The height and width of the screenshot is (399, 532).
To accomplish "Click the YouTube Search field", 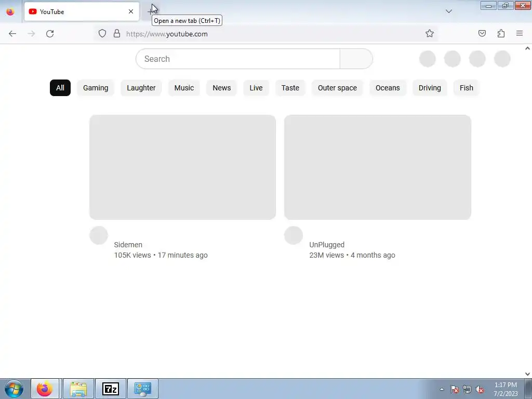I will tap(238, 59).
